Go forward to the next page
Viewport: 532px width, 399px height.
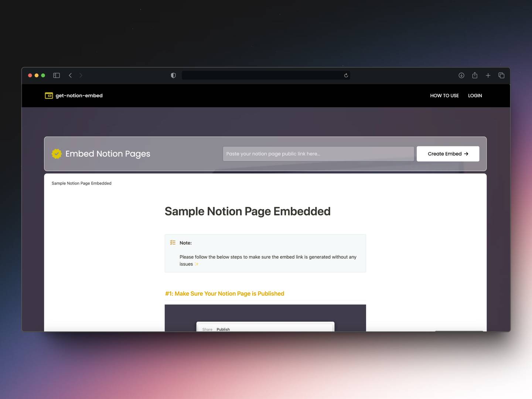[81, 75]
